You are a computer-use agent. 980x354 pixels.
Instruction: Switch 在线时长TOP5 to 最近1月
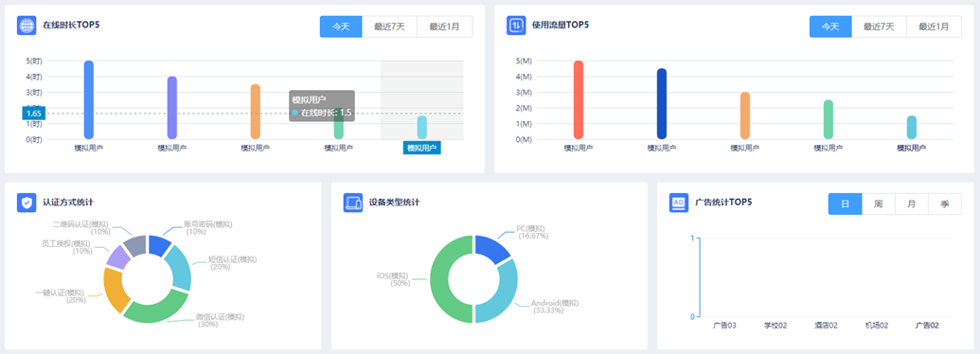point(444,27)
